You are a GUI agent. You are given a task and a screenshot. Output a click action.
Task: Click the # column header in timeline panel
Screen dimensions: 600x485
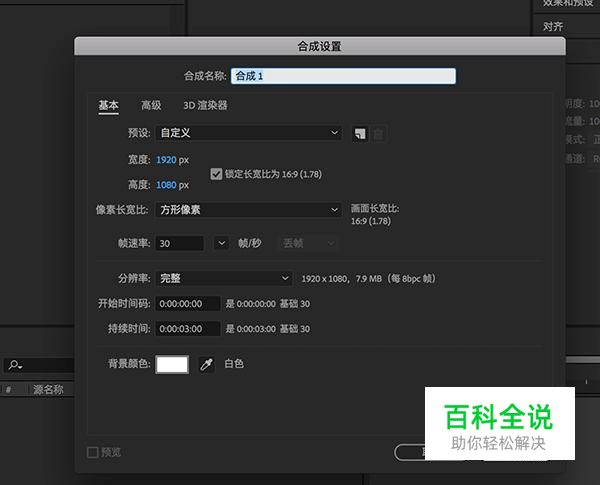click(x=8, y=390)
